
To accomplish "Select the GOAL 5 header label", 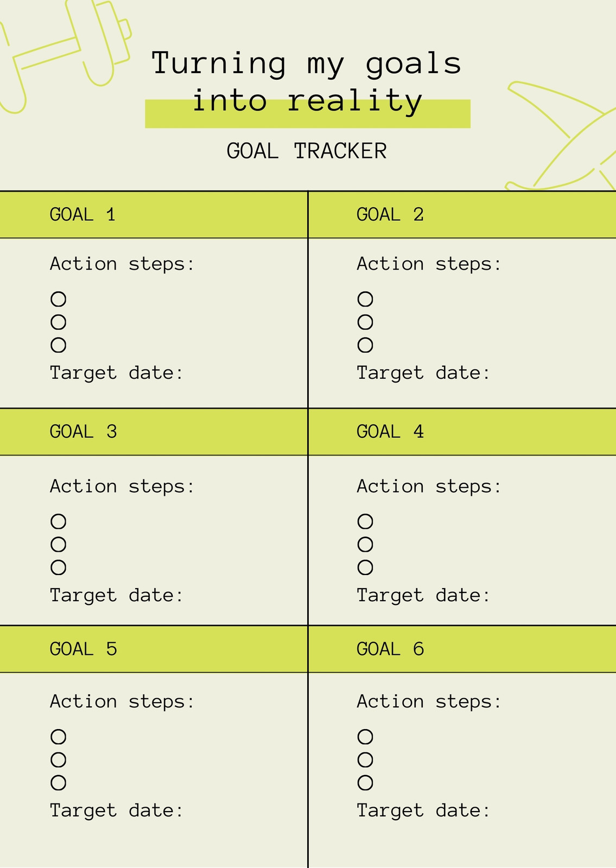I will click(84, 649).
